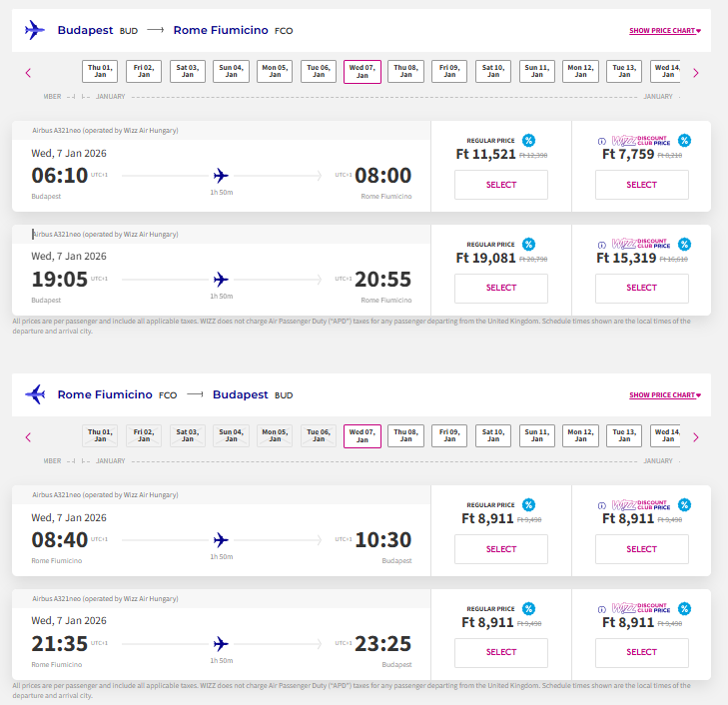Viewport: 728px width, 705px height.
Task: Click percent badge on 08:40 regular price
Action: click(528, 504)
